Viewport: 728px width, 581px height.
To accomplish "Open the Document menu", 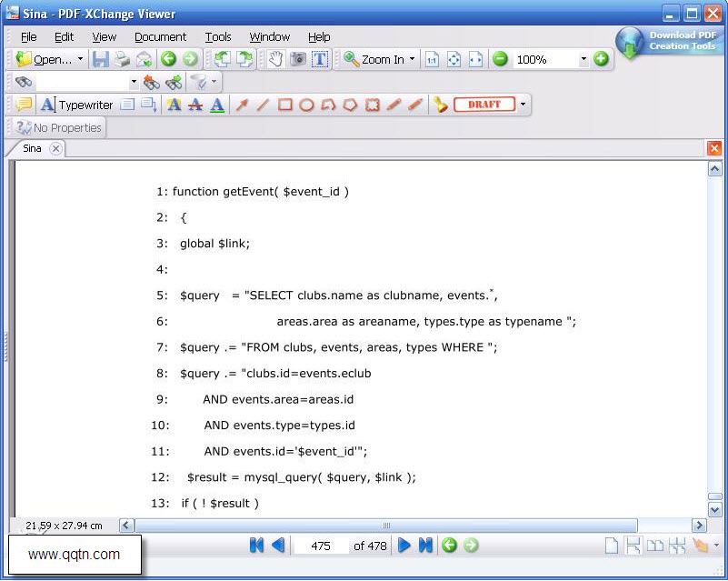I will (160, 36).
